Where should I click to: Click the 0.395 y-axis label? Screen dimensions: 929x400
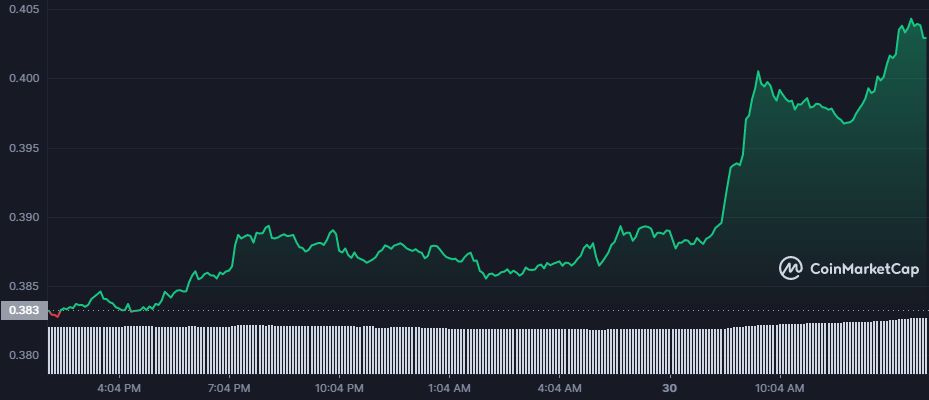[x=24, y=148]
